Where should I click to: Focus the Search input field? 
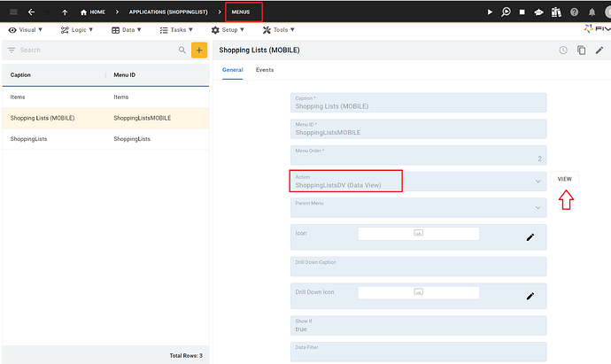[x=97, y=50]
